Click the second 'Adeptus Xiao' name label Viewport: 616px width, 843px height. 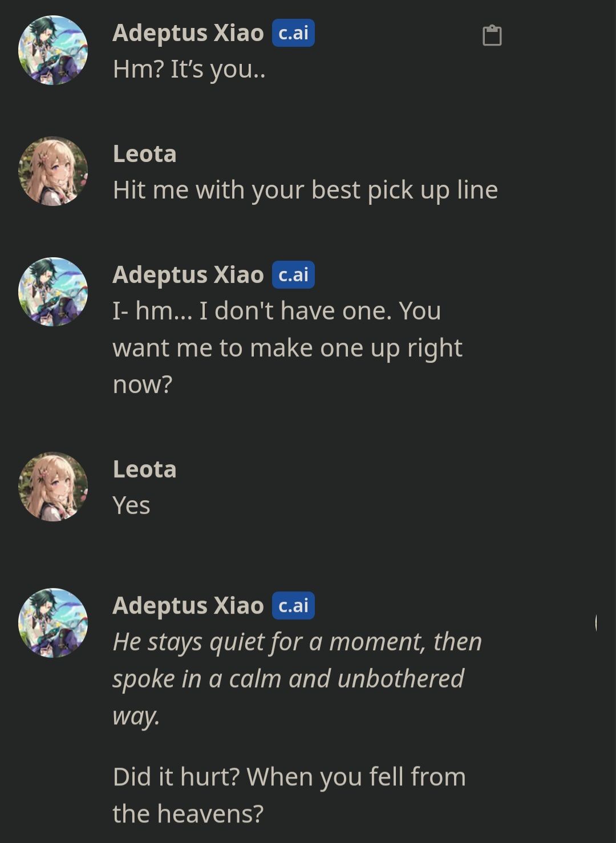pyautogui.click(x=188, y=274)
